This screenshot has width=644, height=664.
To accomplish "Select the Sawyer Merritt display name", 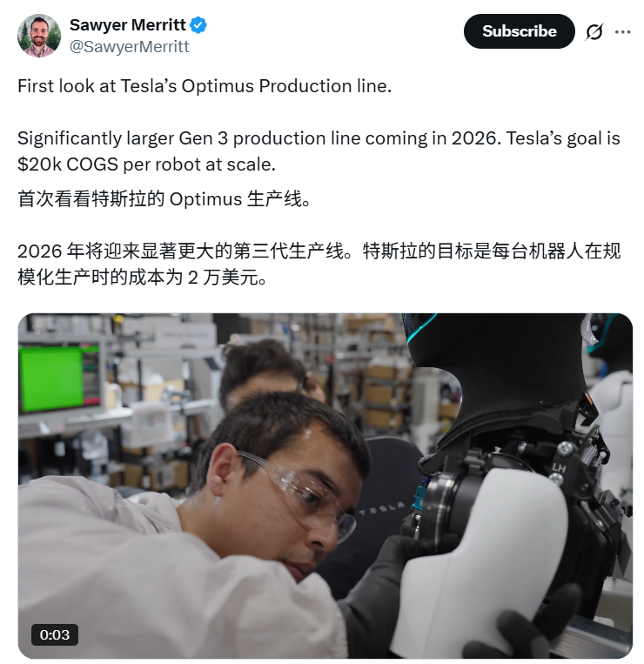I will coord(127,25).
